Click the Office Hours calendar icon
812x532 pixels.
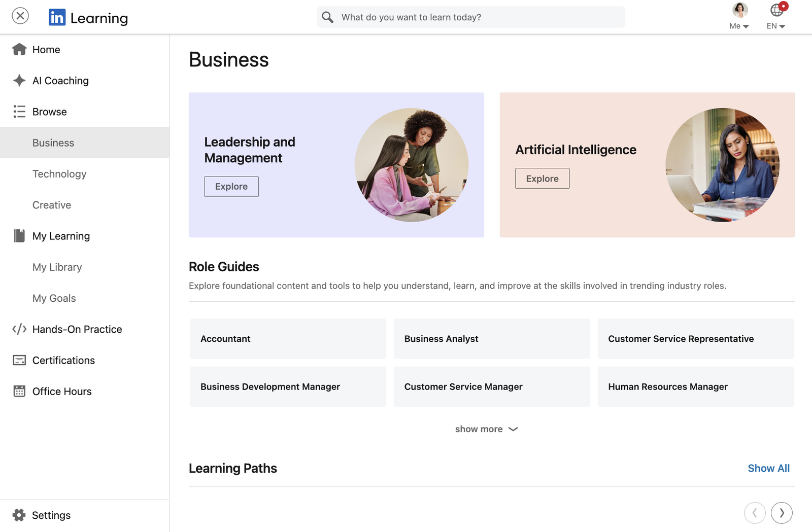click(x=19, y=391)
